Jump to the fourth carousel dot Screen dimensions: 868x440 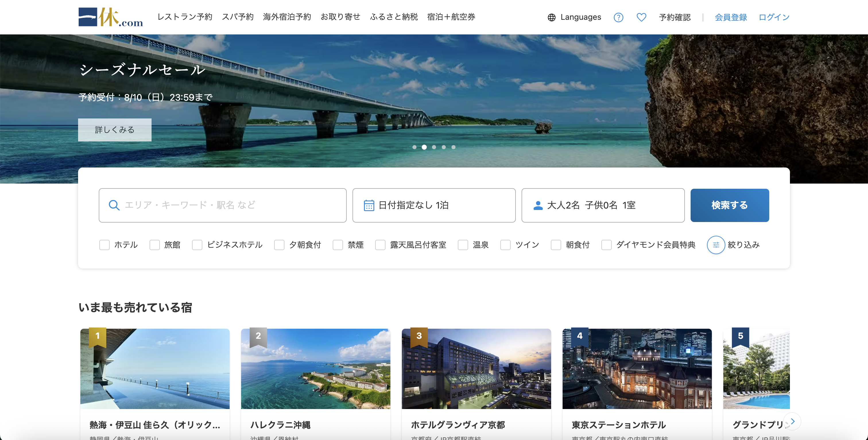point(444,147)
